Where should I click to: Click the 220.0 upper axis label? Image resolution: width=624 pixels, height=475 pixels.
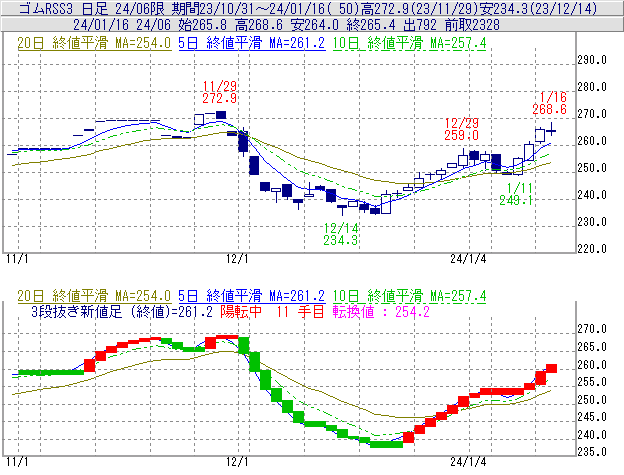point(592,249)
